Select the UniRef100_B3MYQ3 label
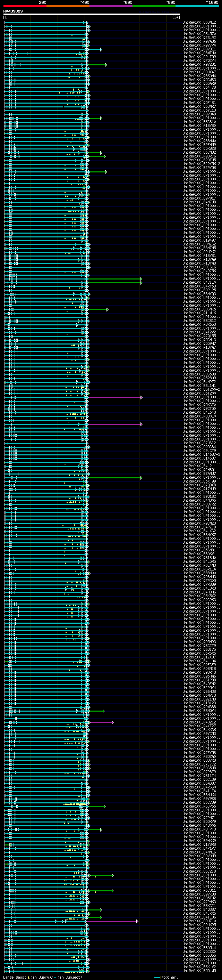This screenshot has height=980, width=222. [199, 294]
